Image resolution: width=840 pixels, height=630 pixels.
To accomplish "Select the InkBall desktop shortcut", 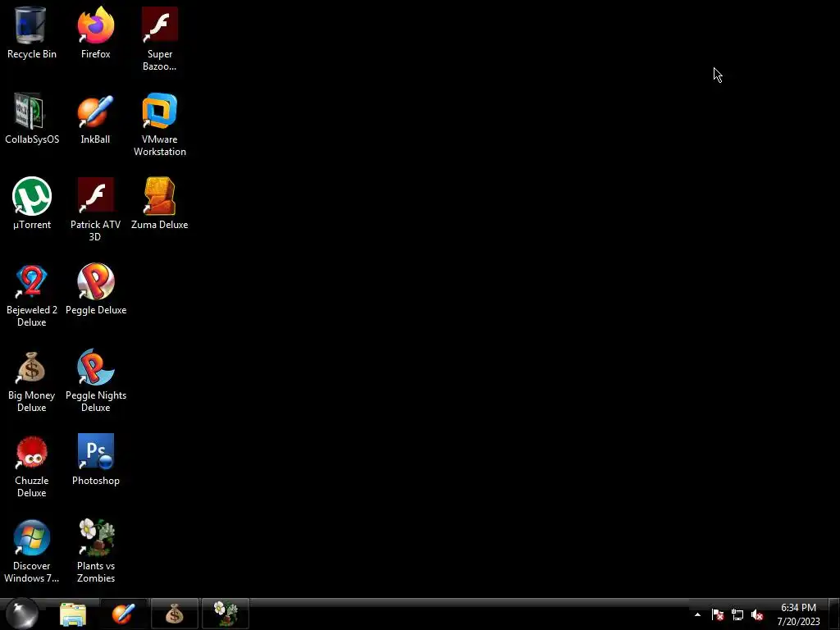I will (x=95, y=118).
